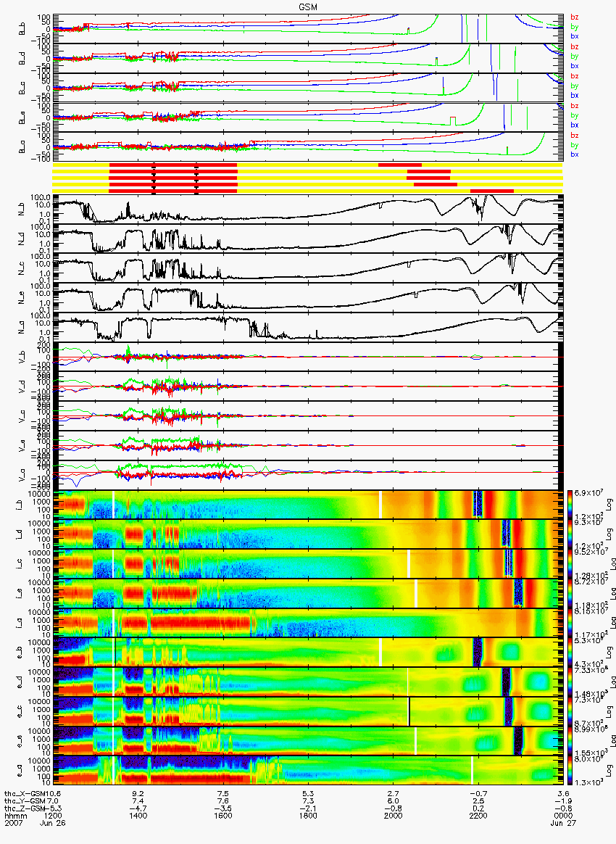The height and width of the screenshot is (844, 616).
Task: Click the N_a density axis label
Action: pyautogui.click(x=22, y=327)
